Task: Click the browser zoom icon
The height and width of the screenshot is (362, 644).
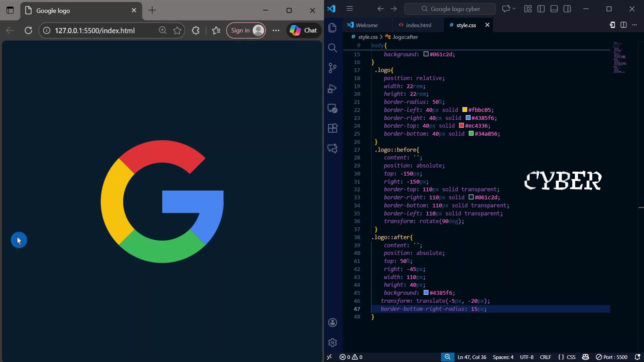Action: [163, 31]
